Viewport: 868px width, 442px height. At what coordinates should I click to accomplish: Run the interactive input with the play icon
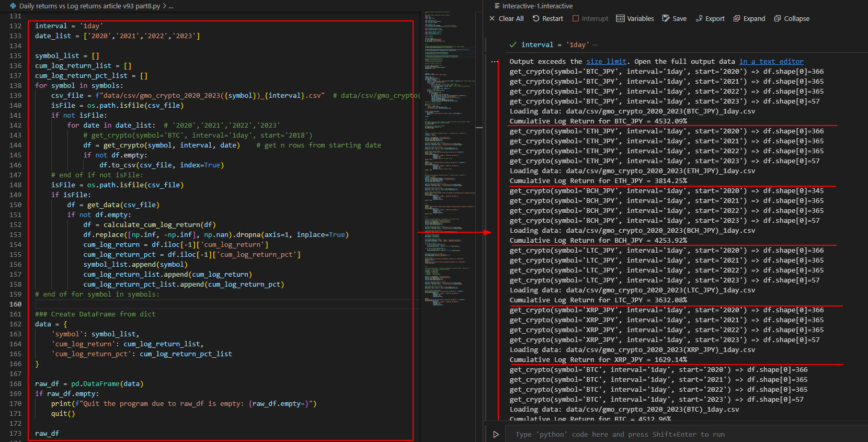[496, 434]
